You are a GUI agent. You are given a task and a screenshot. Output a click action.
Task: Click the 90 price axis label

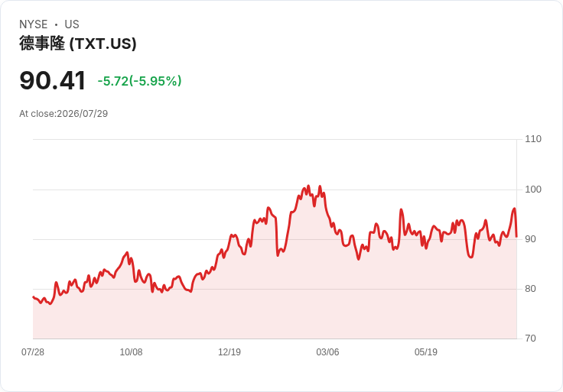point(530,239)
